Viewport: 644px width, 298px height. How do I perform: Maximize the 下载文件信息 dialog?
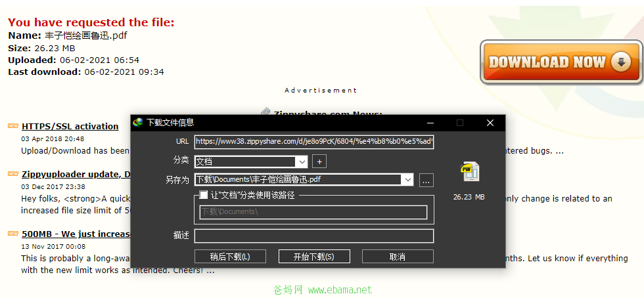click(x=460, y=123)
